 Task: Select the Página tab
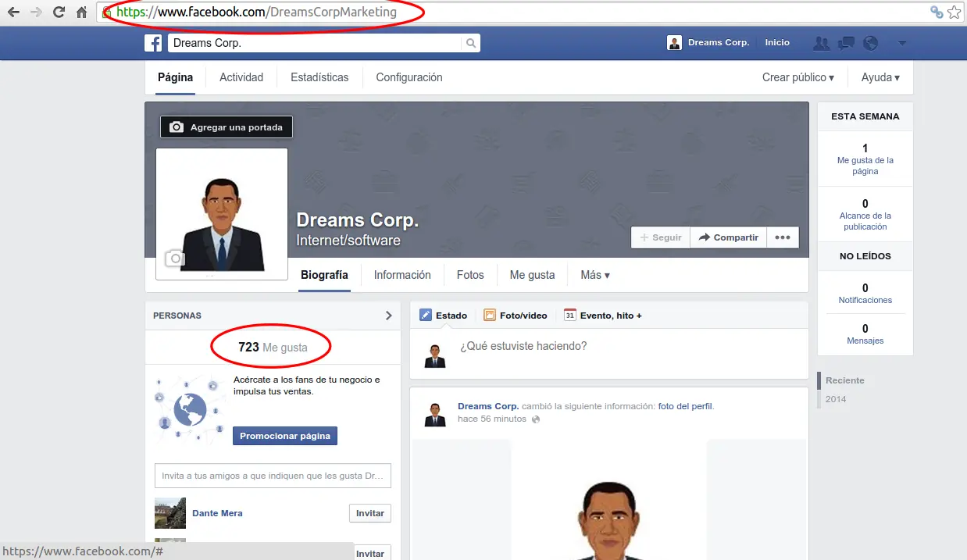click(175, 77)
